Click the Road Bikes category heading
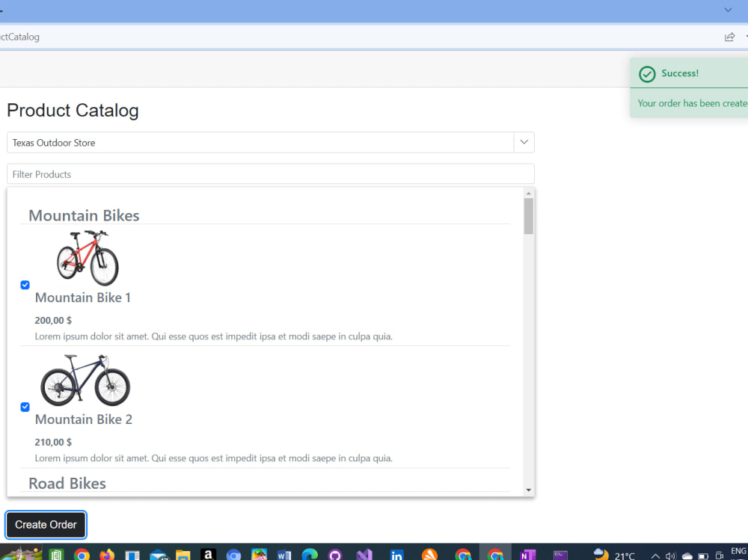The image size is (748, 560). coord(67,483)
